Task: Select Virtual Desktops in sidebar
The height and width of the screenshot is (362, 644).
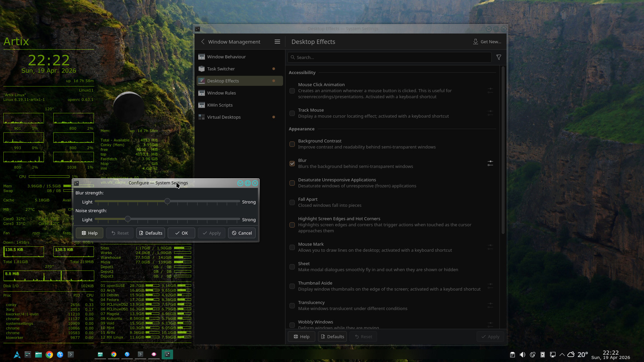Action: pyautogui.click(x=224, y=117)
